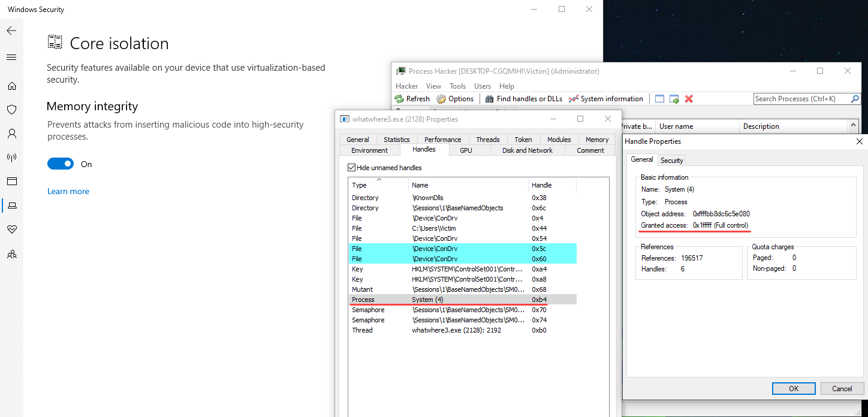Switch to Comment tab
Screen dimensions: 868x417
(590, 150)
